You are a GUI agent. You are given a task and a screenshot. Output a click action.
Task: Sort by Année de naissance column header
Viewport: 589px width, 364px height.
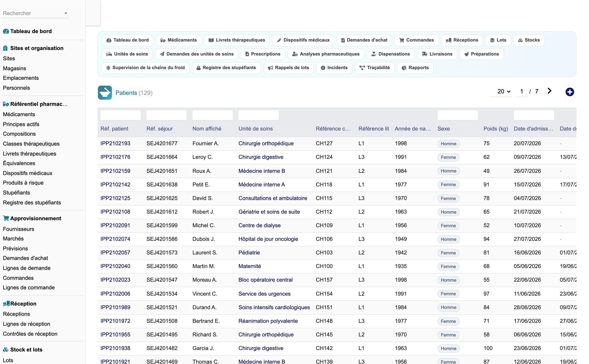[x=413, y=129]
